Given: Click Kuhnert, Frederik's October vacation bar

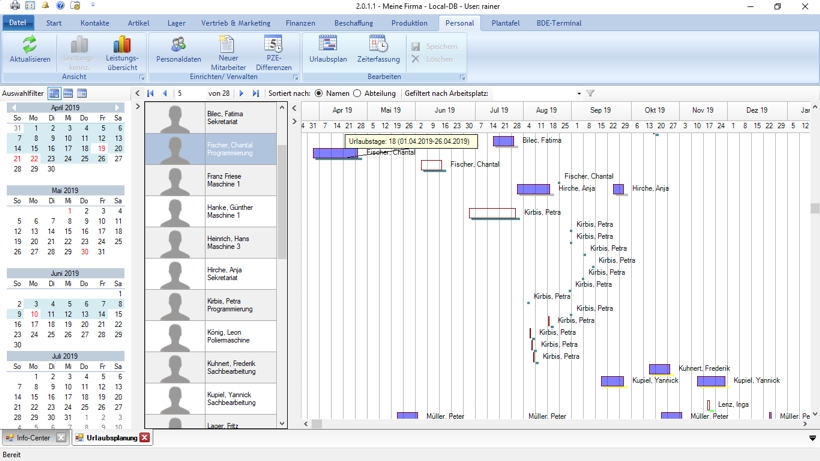Looking at the screenshot, I should tap(659, 369).
